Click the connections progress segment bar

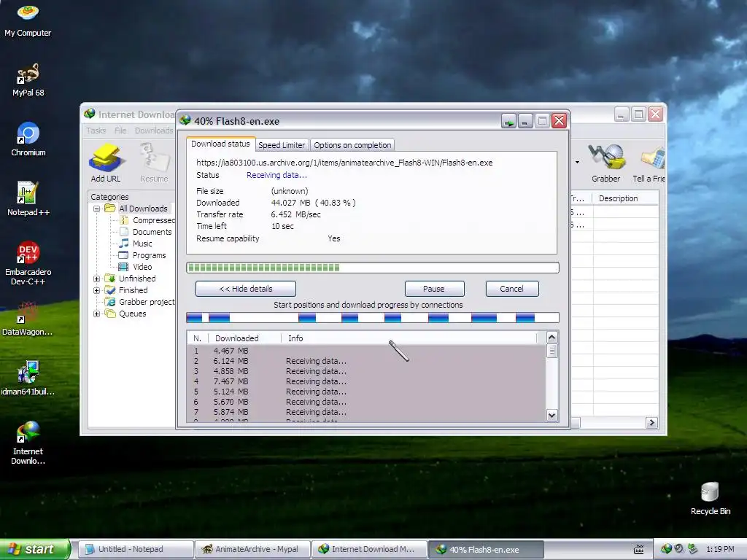pyautogui.click(x=373, y=318)
